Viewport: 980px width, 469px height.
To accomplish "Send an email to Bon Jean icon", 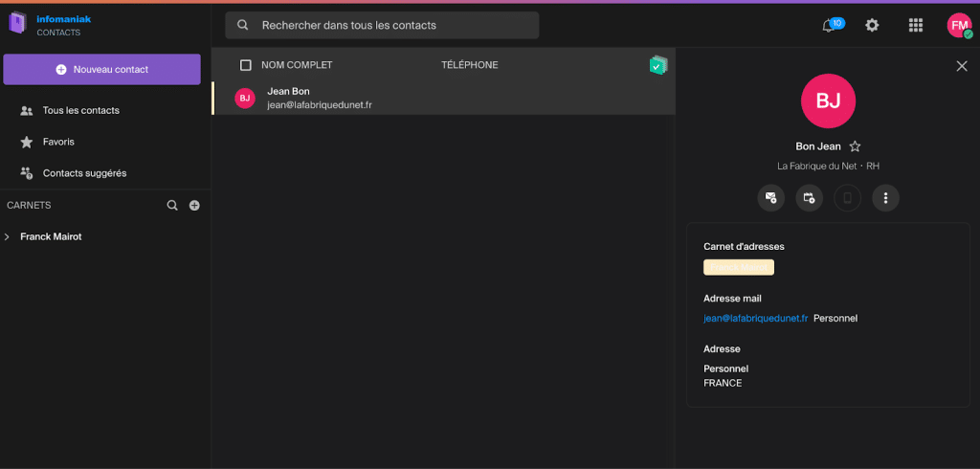I will [x=770, y=198].
